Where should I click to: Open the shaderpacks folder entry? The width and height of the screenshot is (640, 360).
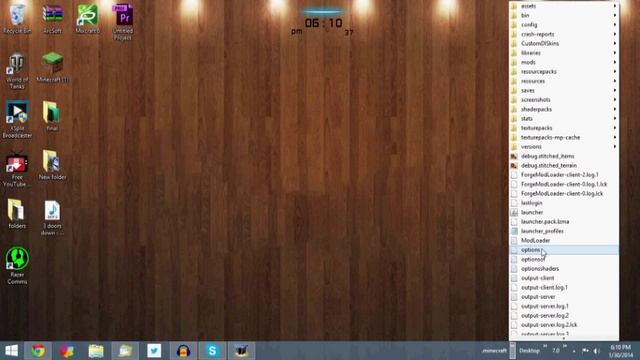click(564, 109)
